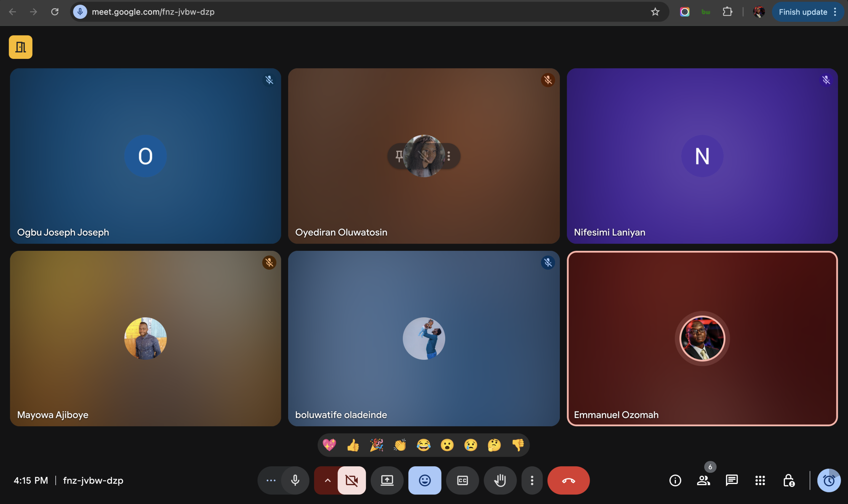Turn on the camera
This screenshot has height=504, width=848.
(x=351, y=480)
